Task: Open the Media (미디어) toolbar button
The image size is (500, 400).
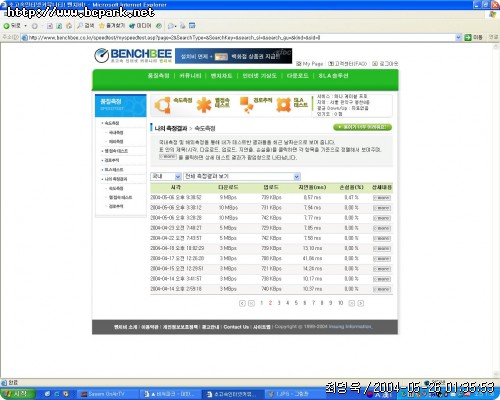Action: coord(140,26)
